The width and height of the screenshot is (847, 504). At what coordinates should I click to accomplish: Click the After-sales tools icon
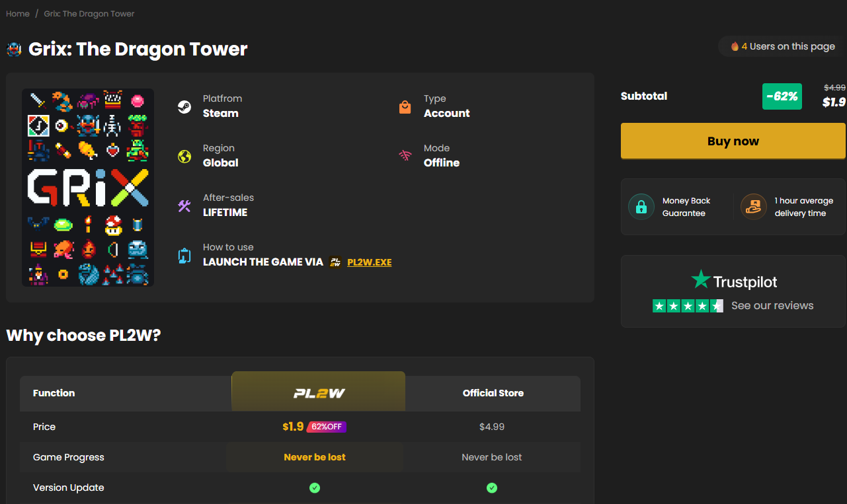pos(184,205)
